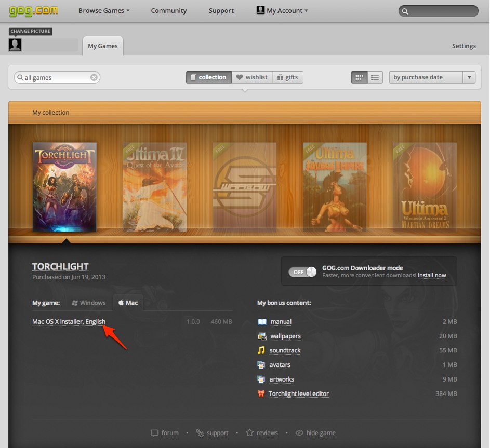Click the soundtrack music note icon

click(x=261, y=350)
